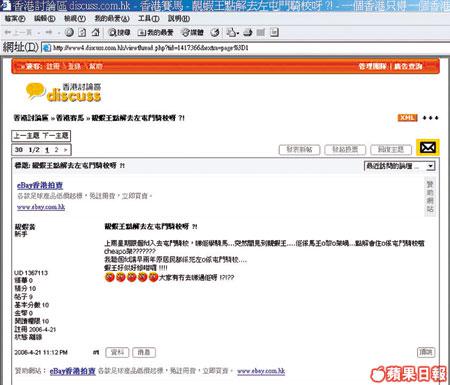Viewport: 450px width, 385px height.
Task: Open the File (檔案) menu
Action: tap(15, 19)
